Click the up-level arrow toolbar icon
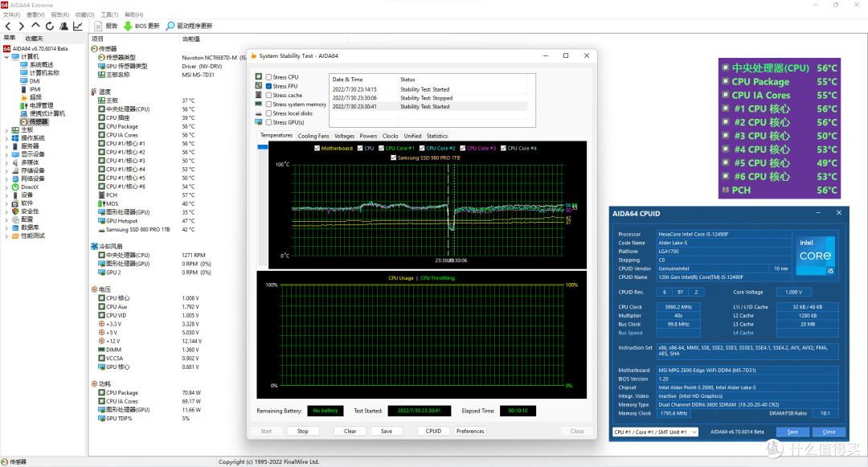This screenshot has height=467, width=868. pyautogui.click(x=35, y=26)
